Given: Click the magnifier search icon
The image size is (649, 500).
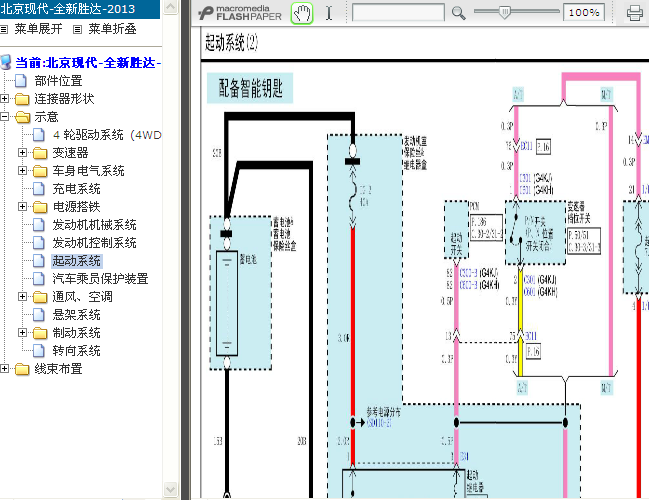Looking at the screenshot, I should pos(458,13).
